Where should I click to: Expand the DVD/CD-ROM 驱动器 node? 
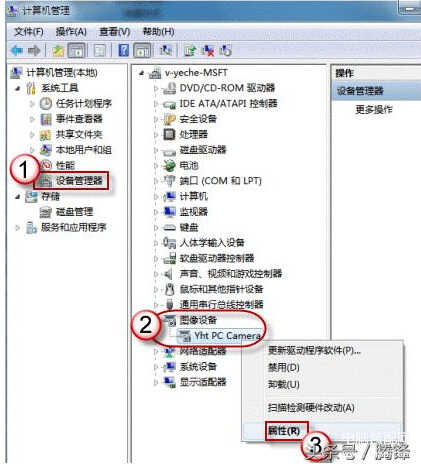[155, 88]
